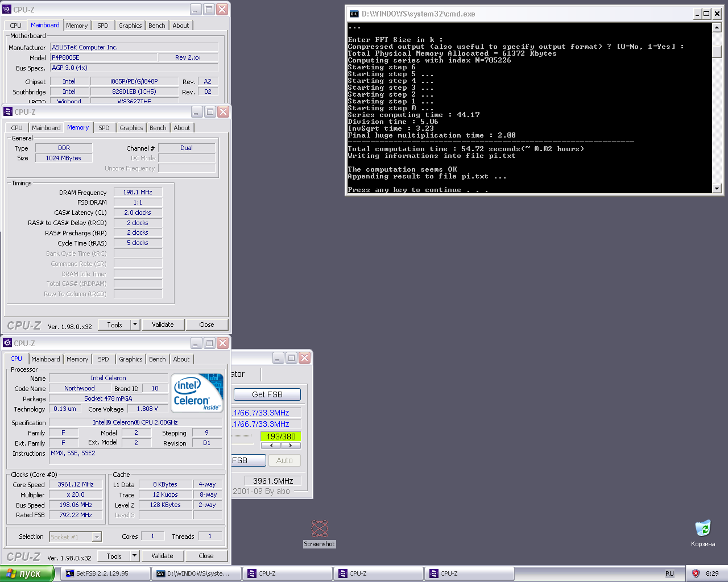728x582 pixels.
Task: Click the CPU-Z icon in the Mainboard window title bar
Action: coord(7,9)
